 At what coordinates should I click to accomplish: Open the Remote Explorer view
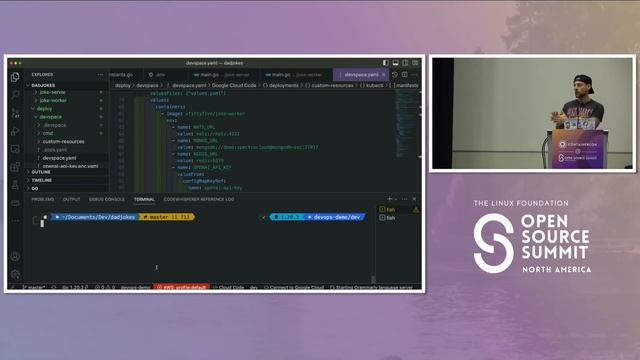(x=15, y=149)
